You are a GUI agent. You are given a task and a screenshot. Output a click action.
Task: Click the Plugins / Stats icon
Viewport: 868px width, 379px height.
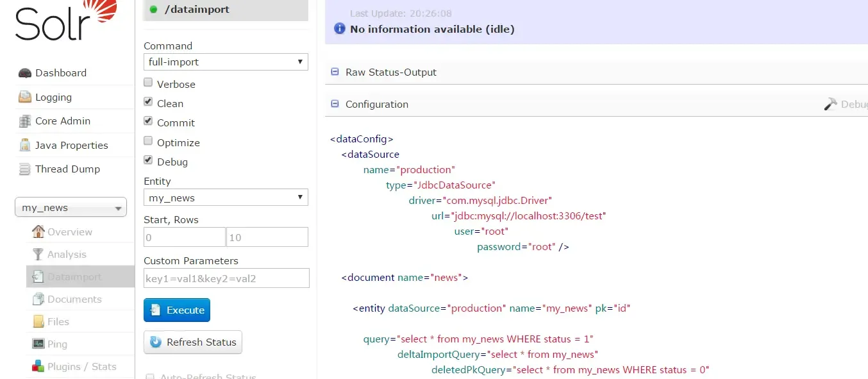[x=38, y=367]
